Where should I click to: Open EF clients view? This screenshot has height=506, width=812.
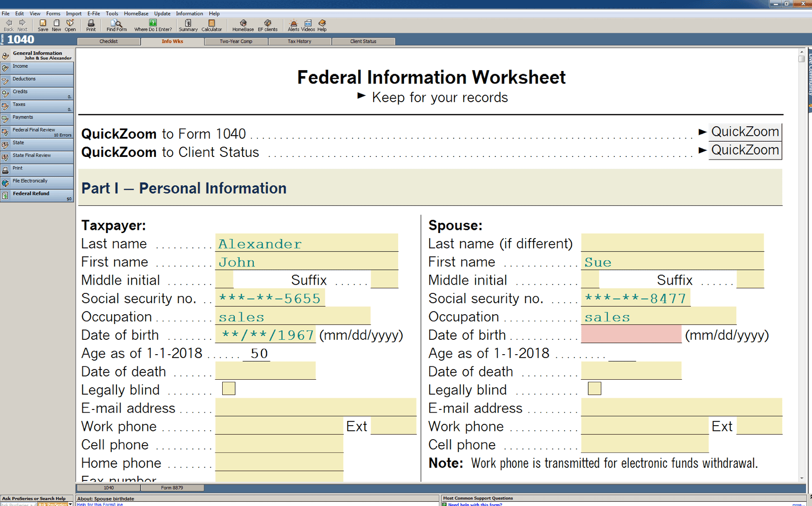[268, 25]
